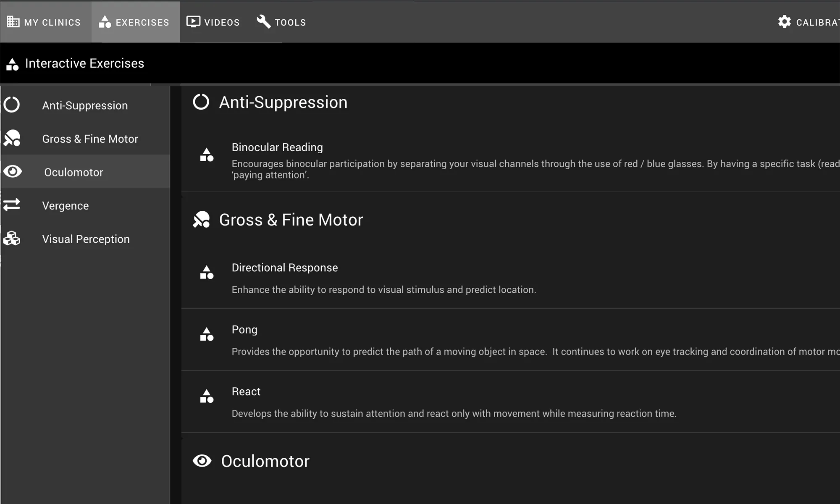
Task: Open the Directional Response exercise
Action: click(x=285, y=268)
